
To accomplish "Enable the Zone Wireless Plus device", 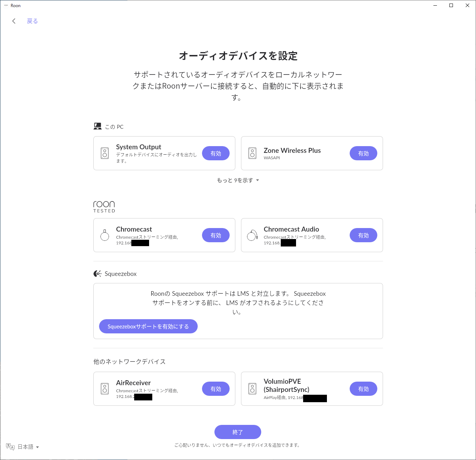I will [x=363, y=153].
